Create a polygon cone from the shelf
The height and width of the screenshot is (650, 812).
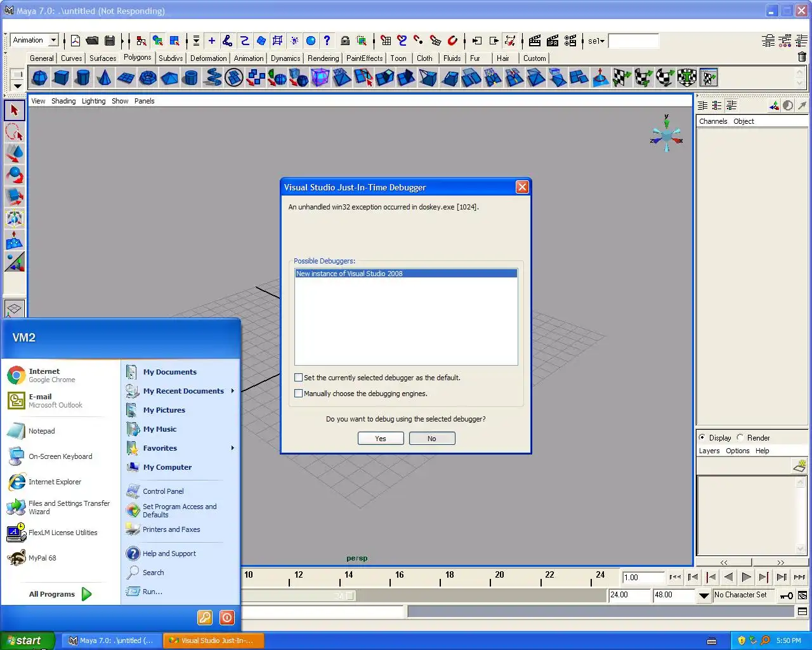pos(104,78)
